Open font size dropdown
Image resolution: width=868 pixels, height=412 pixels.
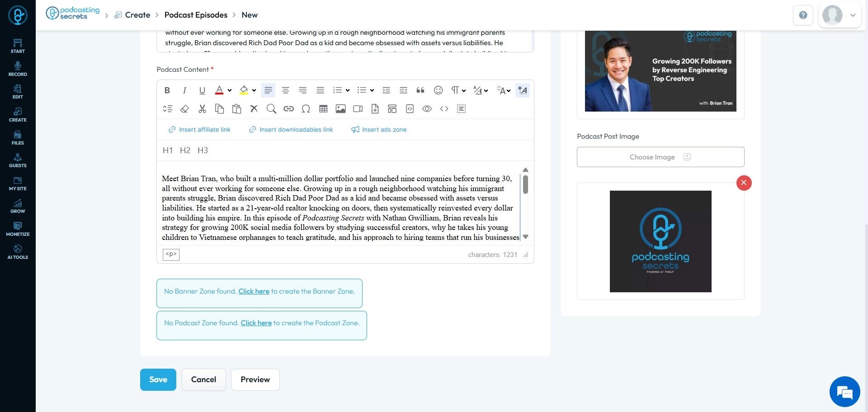click(504, 90)
